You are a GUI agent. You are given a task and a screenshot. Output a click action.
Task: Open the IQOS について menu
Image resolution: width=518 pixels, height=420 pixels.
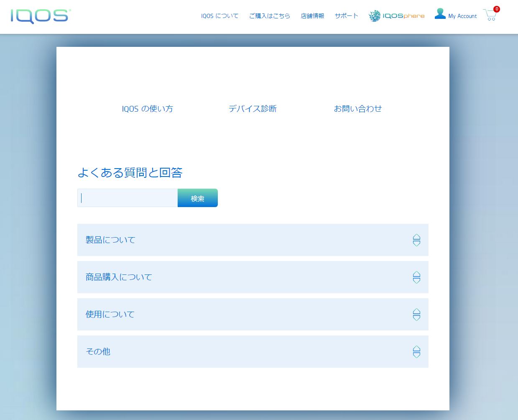219,16
